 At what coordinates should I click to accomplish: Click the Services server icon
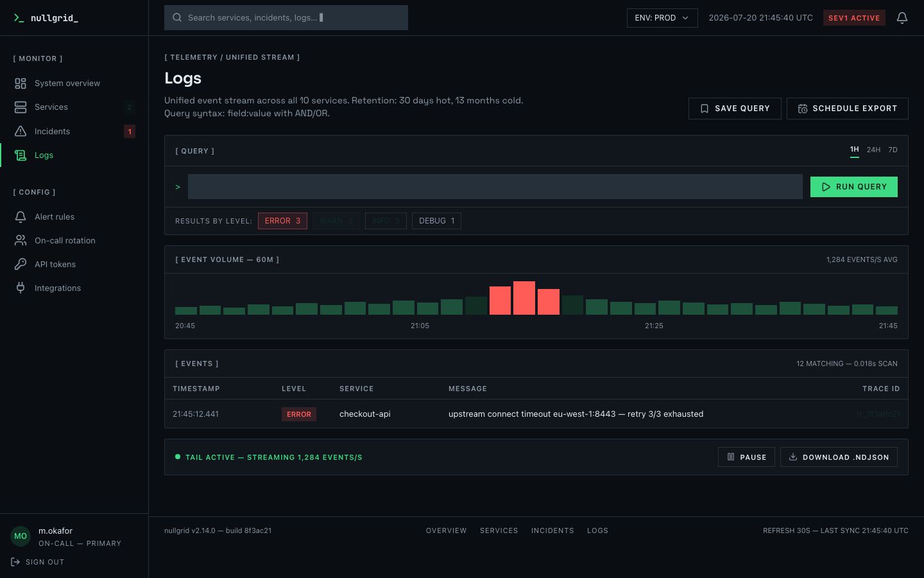tap(21, 107)
